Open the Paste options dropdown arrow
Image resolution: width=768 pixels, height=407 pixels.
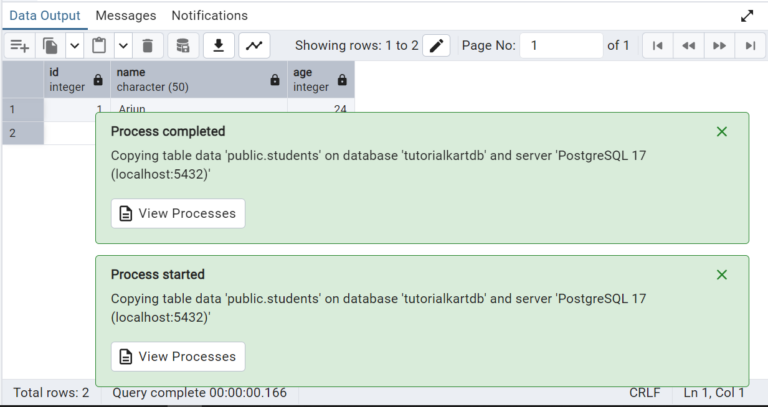(124, 46)
